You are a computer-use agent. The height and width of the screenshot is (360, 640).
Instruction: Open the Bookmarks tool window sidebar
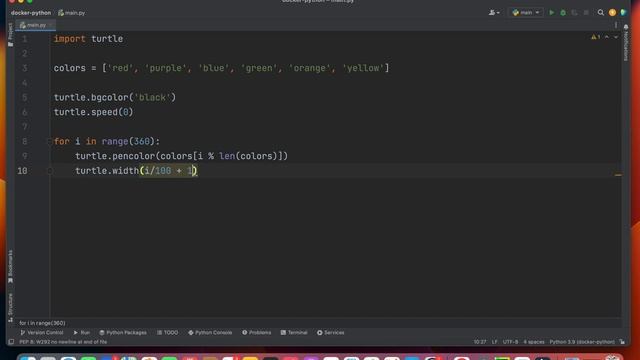coord(11,266)
